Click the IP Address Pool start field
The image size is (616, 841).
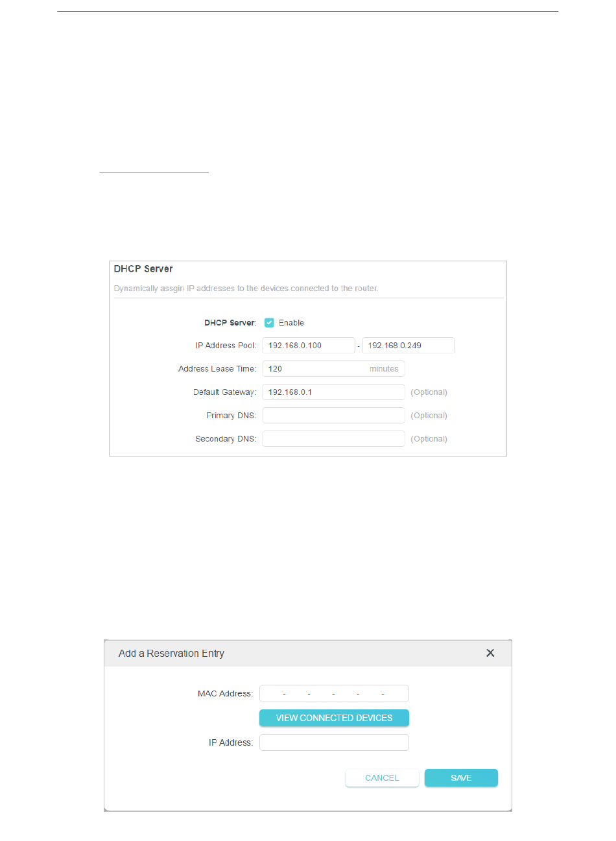[x=309, y=346]
